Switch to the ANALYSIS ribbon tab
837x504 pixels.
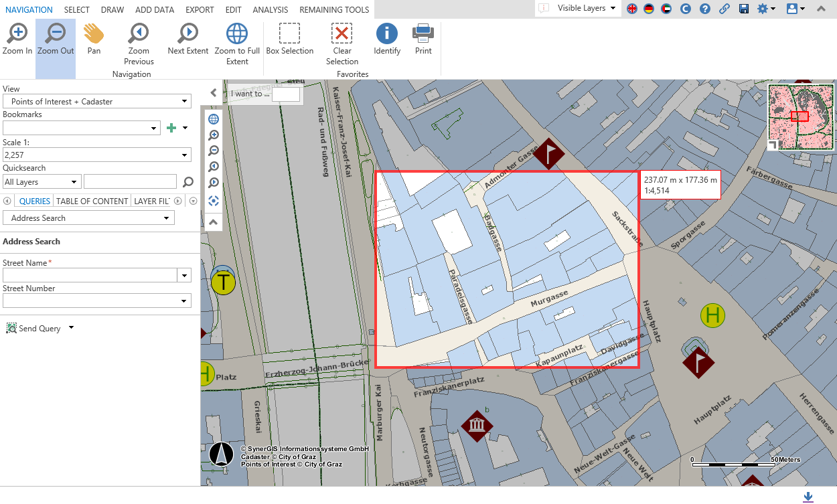point(270,9)
